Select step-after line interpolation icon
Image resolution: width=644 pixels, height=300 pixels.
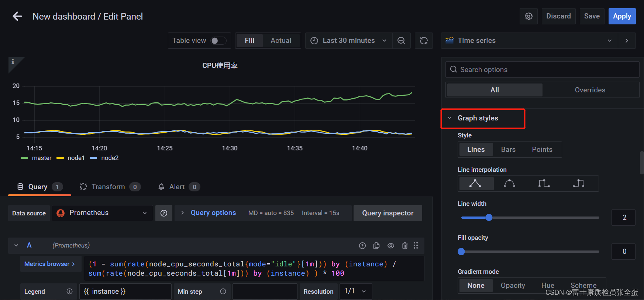pyautogui.click(x=578, y=184)
